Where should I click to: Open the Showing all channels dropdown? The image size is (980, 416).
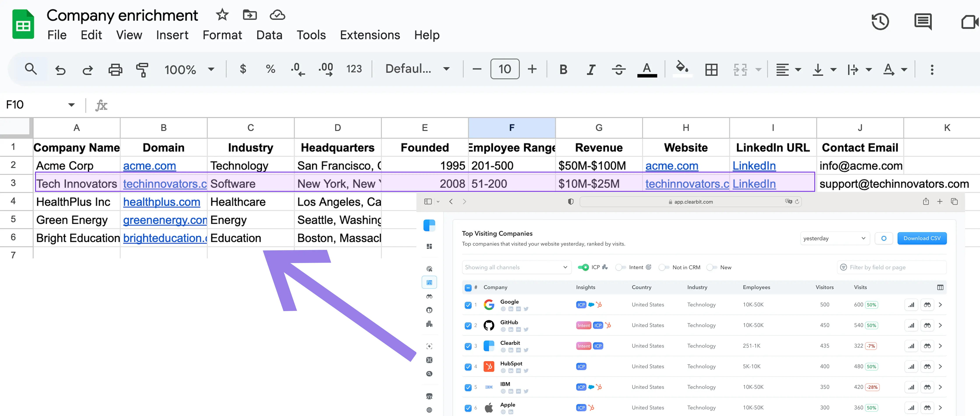516,267
